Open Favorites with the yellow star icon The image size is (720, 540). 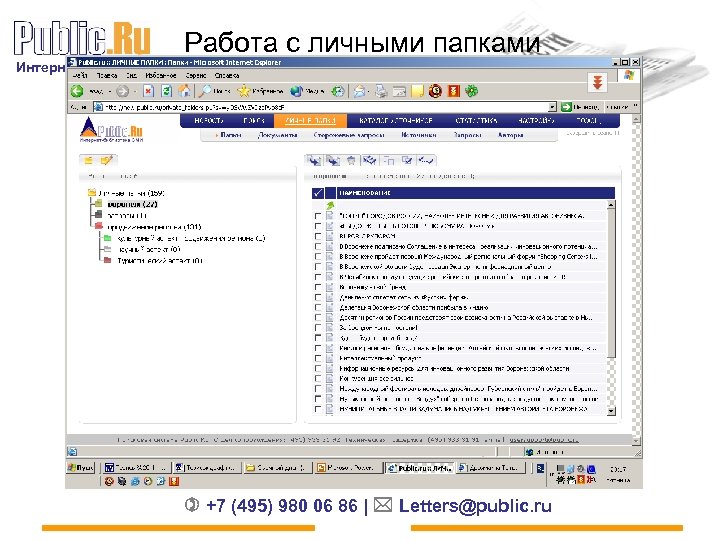[x=243, y=91]
